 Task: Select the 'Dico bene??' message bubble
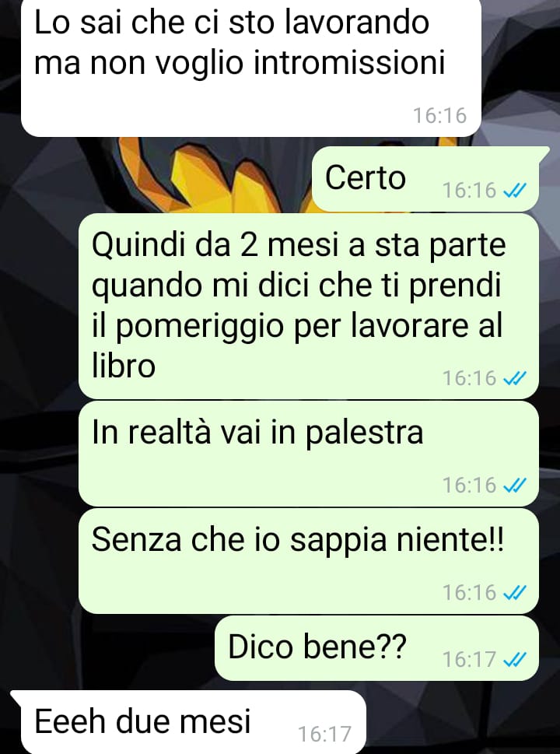tap(376, 648)
